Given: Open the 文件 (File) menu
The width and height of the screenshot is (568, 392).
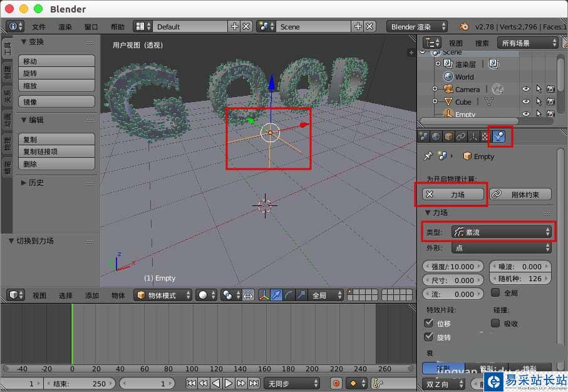Looking at the screenshot, I should 39,27.
